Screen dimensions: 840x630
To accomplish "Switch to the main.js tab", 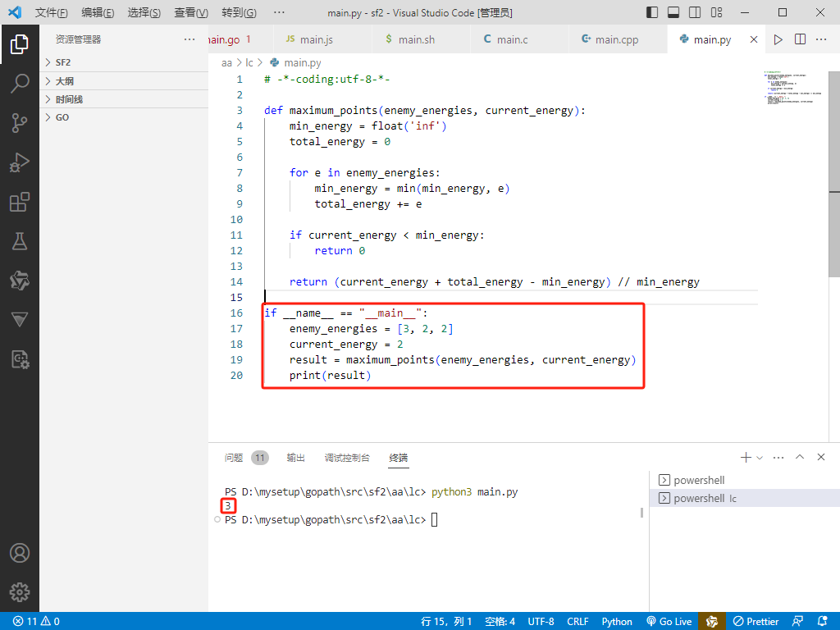I will click(322, 39).
